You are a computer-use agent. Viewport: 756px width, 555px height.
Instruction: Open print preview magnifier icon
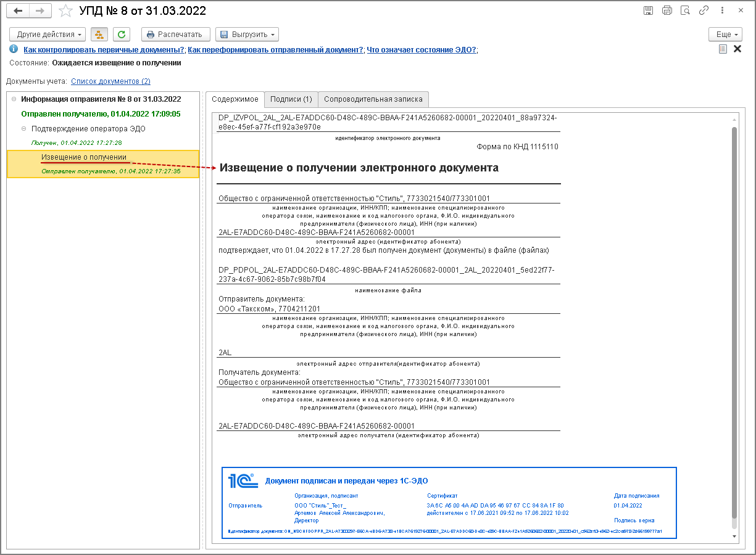pos(685,10)
